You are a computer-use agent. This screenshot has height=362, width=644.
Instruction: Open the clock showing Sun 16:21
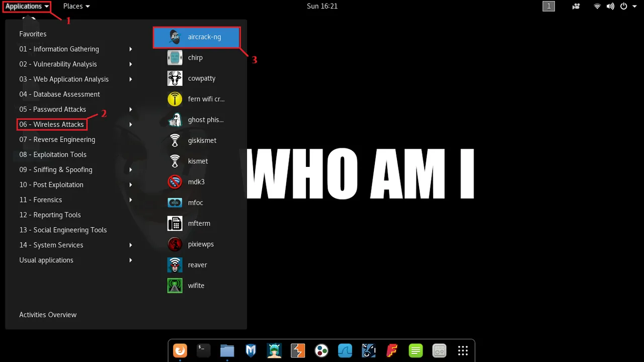322,6
